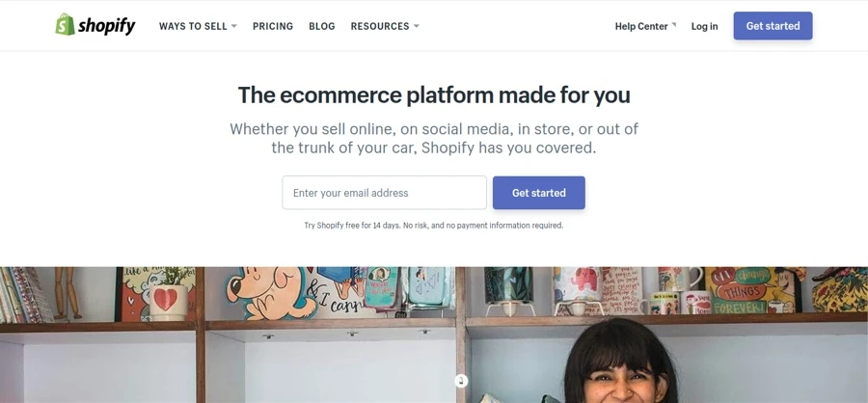Click the small circular icon on the hero photo
Screen dimensions: 868x403
tap(462, 381)
